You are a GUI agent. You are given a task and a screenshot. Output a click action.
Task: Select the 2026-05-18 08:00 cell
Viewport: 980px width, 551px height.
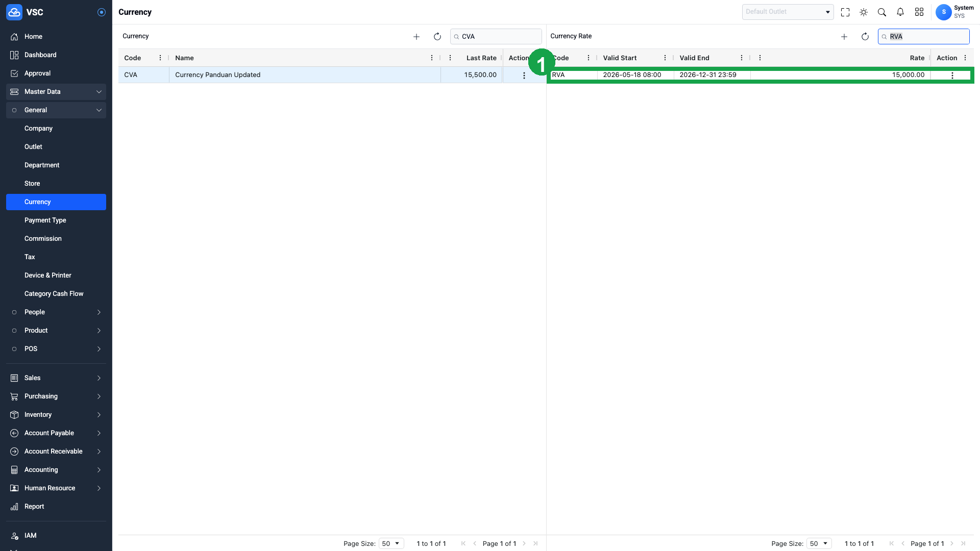point(635,75)
